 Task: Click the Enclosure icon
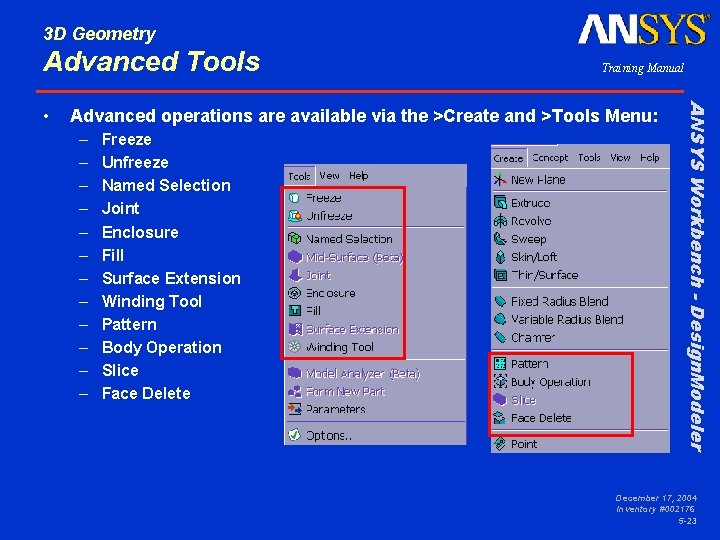pos(294,293)
